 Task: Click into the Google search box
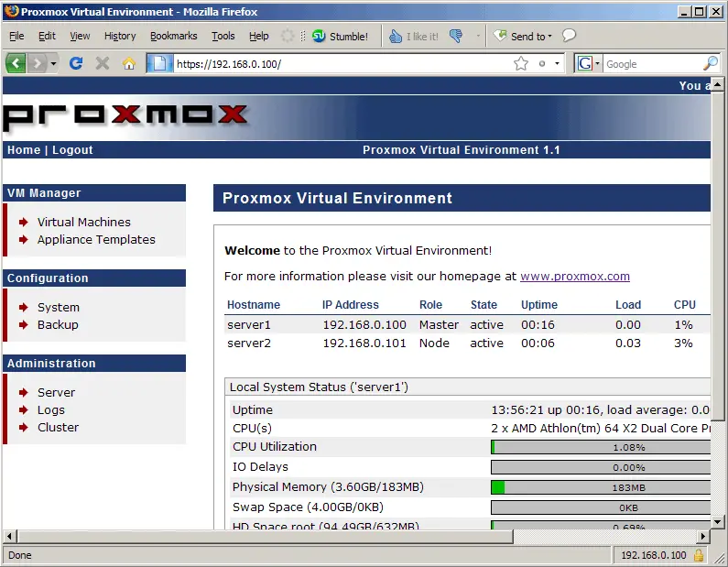[652, 63]
